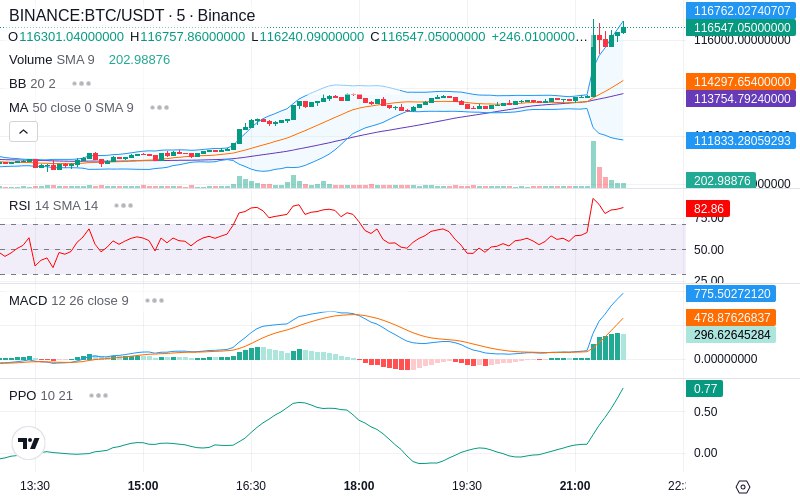Collapse the indicator legend with the chevron button
800x500 pixels.
tap(23, 132)
